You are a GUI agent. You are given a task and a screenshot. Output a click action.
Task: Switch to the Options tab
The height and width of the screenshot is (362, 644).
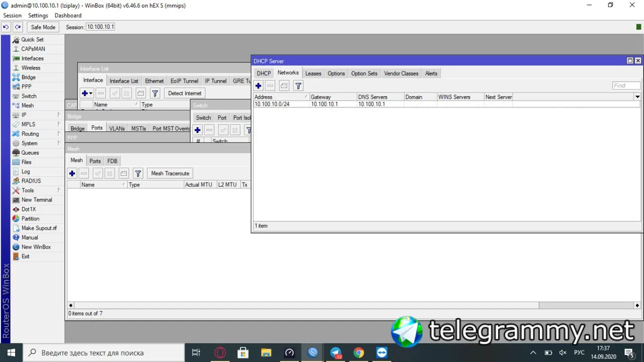pyautogui.click(x=336, y=74)
